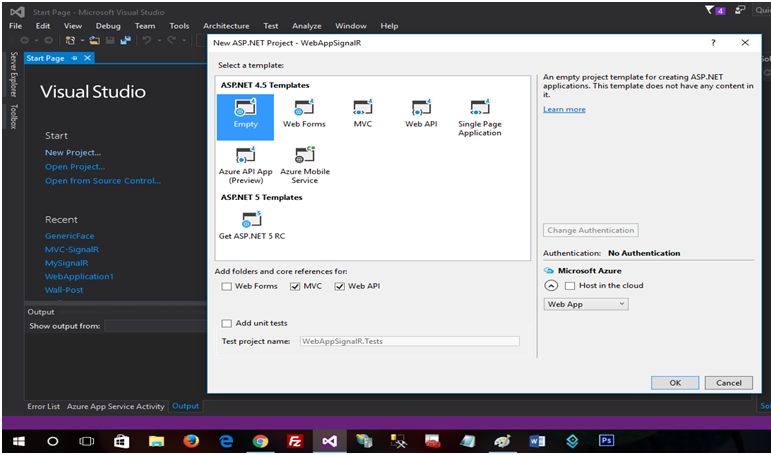Open Photoshop from the taskbar
Screen dimensions: 771x455
[606, 441]
